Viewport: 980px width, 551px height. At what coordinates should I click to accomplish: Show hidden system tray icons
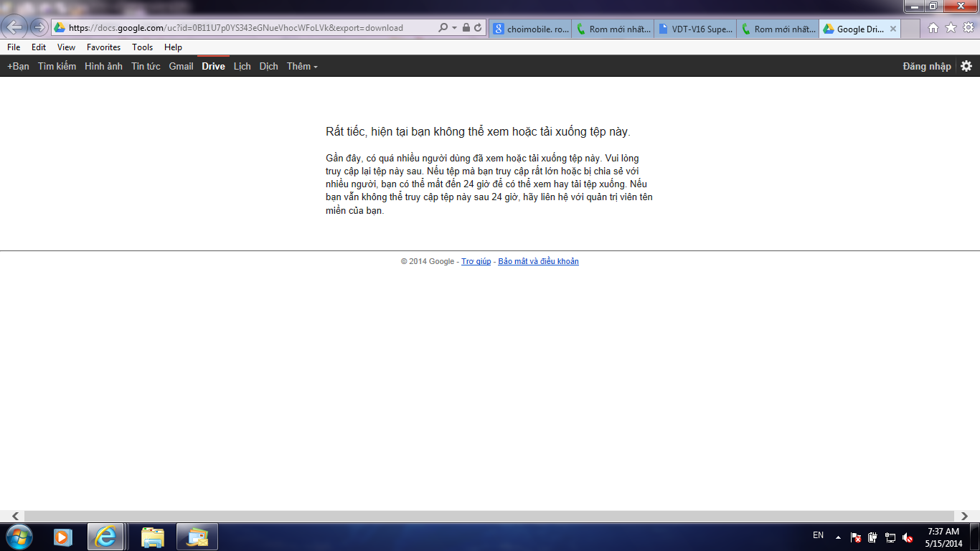837,537
